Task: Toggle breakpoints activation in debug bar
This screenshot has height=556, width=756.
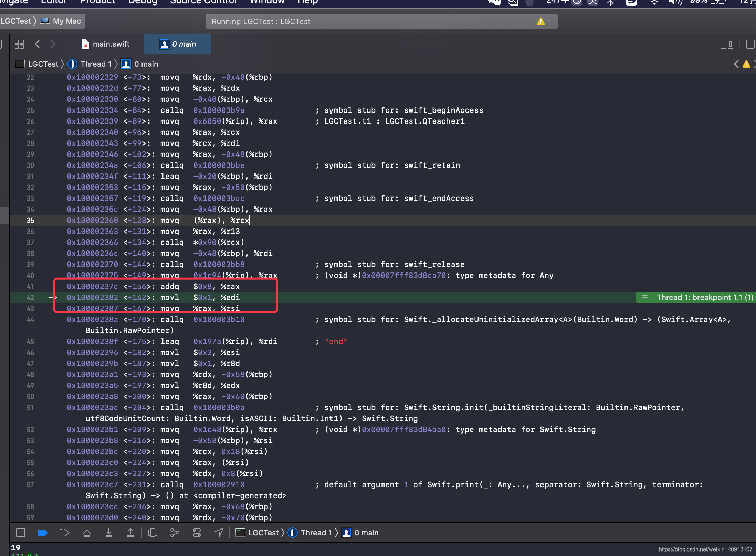Action: point(42,533)
